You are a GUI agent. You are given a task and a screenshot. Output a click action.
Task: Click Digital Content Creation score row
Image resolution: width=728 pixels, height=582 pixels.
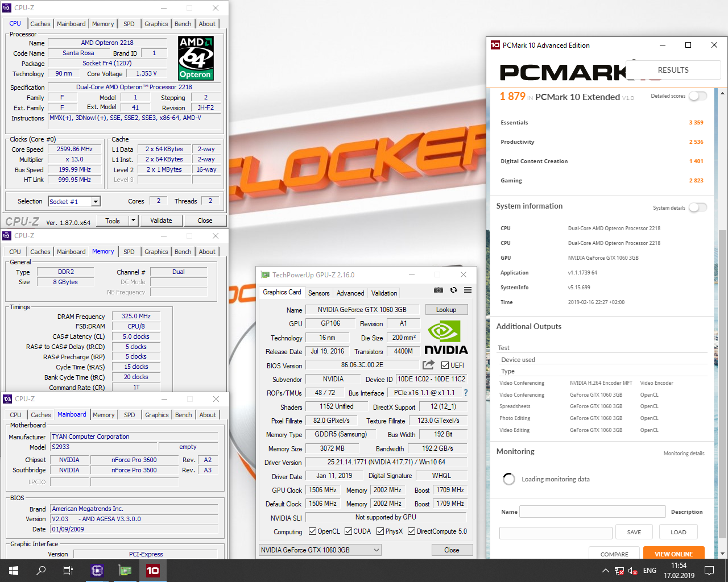[602, 161]
